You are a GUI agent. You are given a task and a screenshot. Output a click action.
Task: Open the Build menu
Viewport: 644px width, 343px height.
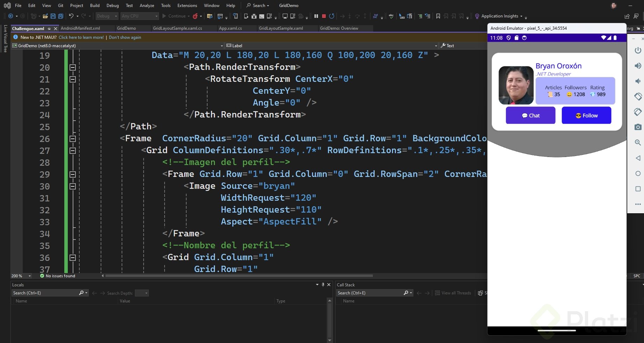click(95, 6)
